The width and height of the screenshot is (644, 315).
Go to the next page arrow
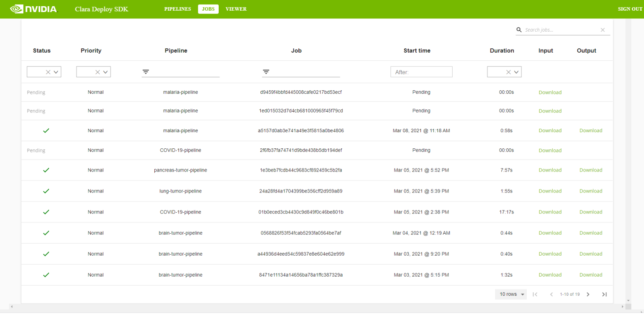(588, 294)
